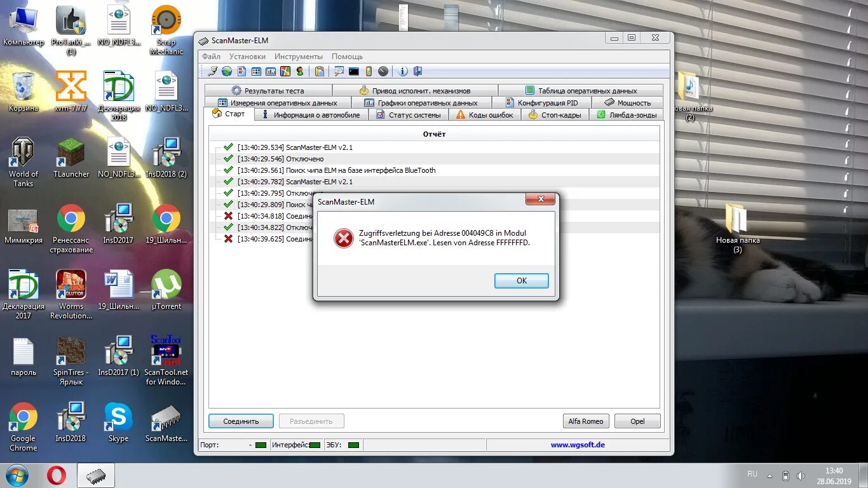Image resolution: width=868 pixels, height=488 pixels.
Task: Select the Новая папка (3) folder
Action: [x=738, y=229]
